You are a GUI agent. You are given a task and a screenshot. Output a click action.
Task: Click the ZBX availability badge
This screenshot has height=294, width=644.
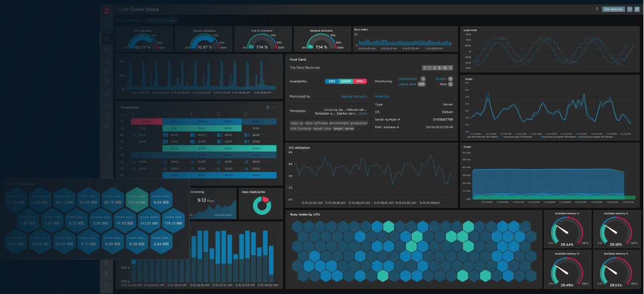[332, 81]
